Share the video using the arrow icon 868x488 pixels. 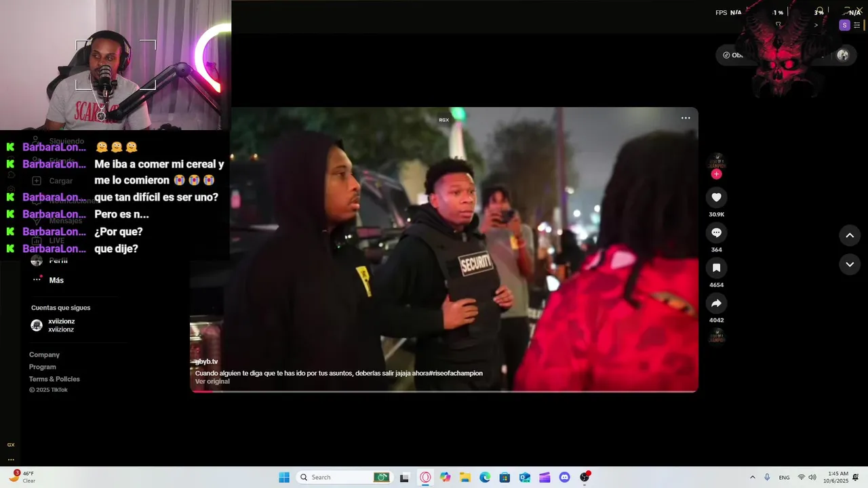pos(716,303)
